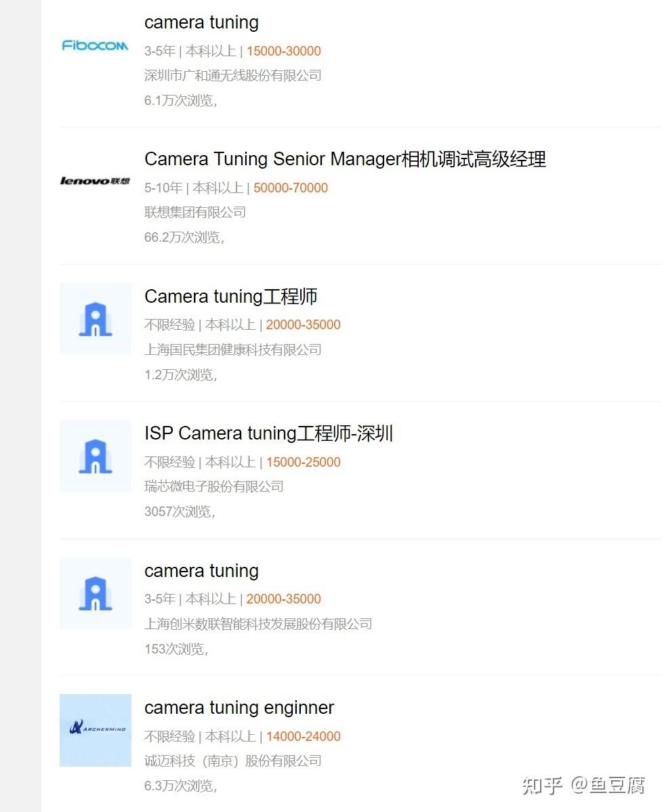Open the ISP Camera tuning工程师-深圳 listing
This screenshot has height=812, width=662.
(268, 433)
